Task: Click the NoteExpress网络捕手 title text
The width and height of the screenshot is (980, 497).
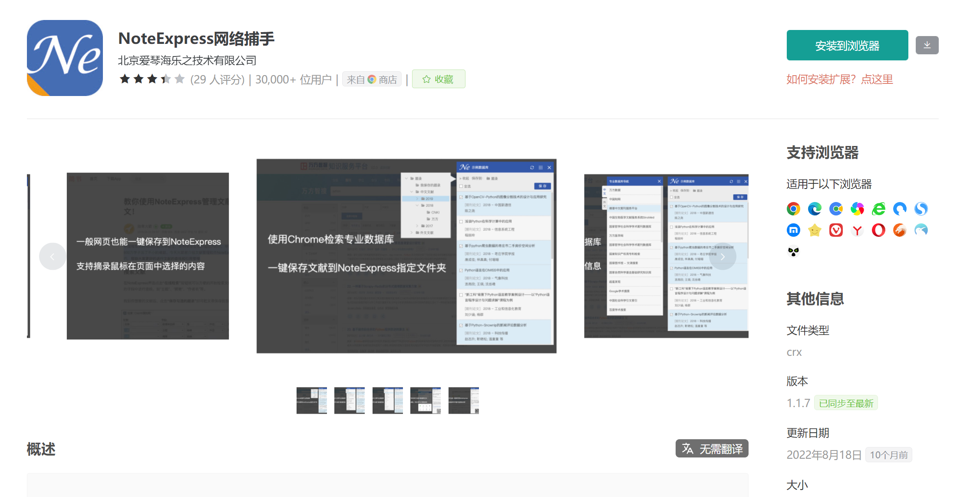Action: click(x=196, y=39)
